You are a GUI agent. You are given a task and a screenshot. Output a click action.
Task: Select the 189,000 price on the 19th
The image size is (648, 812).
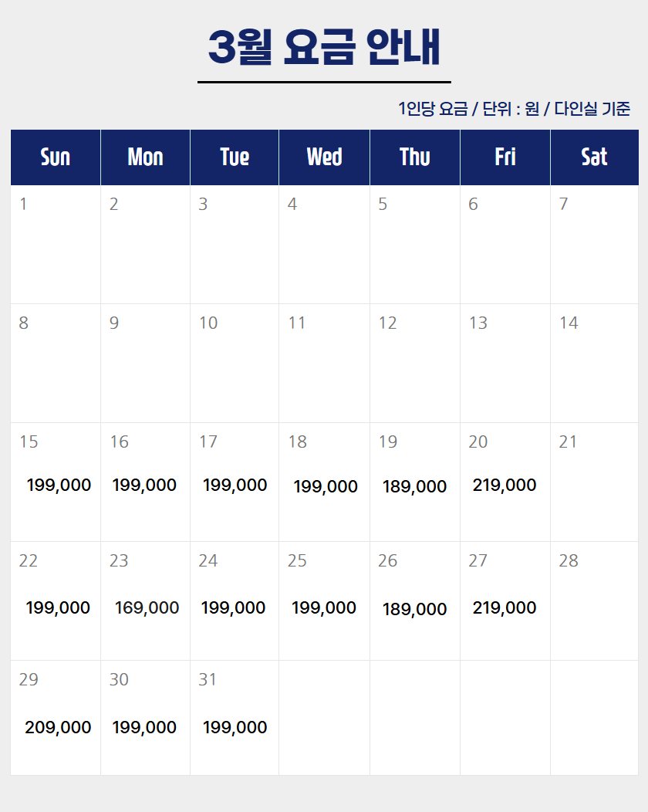pyautogui.click(x=414, y=487)
